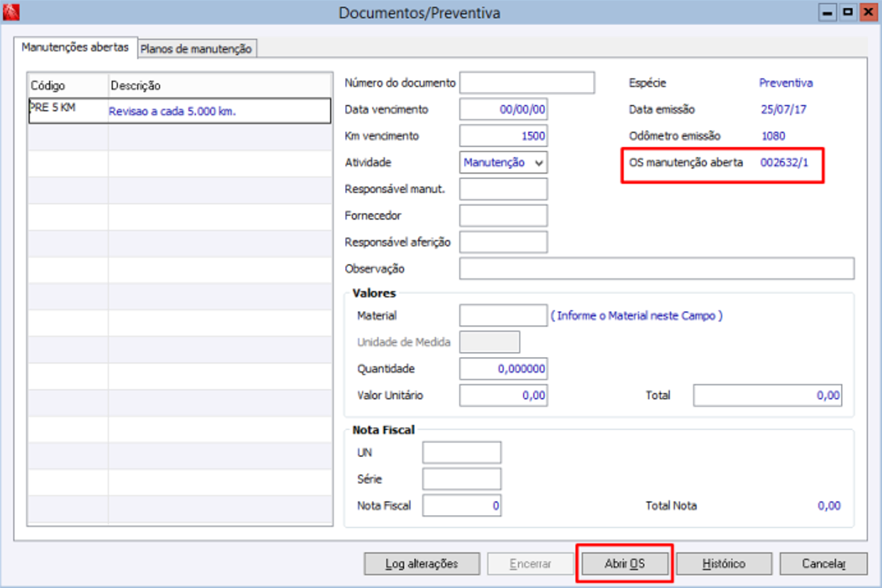Focus the Fornecedor input field
882x588 pixels.
tap(504, 215)
